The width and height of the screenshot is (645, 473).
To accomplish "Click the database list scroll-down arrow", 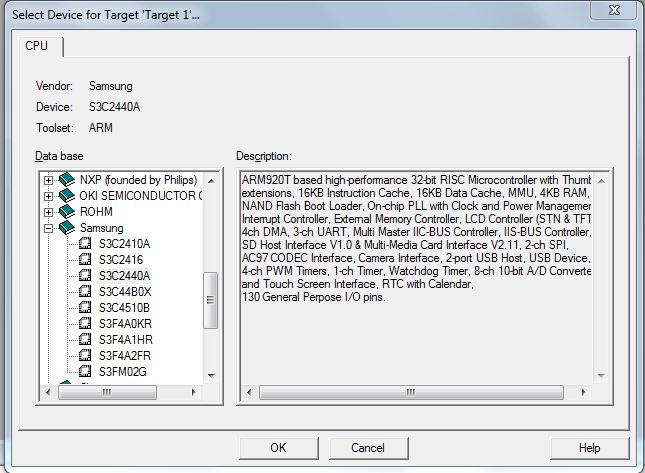I will [x=211, y=376].
